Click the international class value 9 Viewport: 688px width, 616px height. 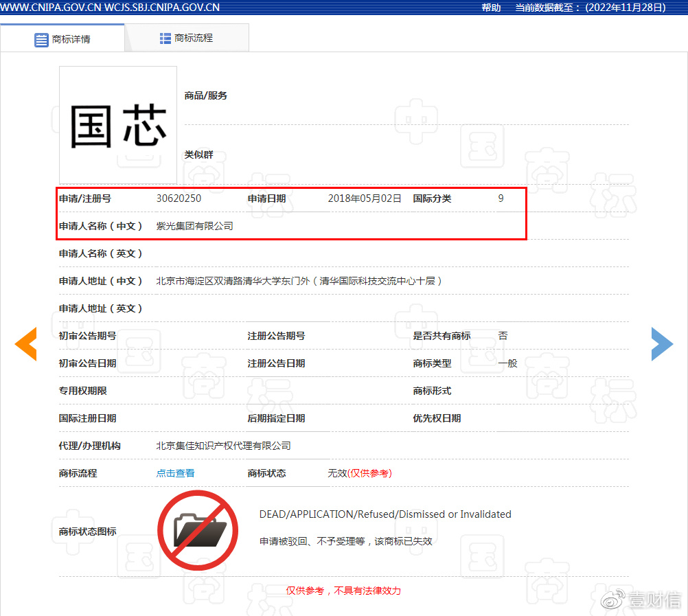(x=501, y=198)
